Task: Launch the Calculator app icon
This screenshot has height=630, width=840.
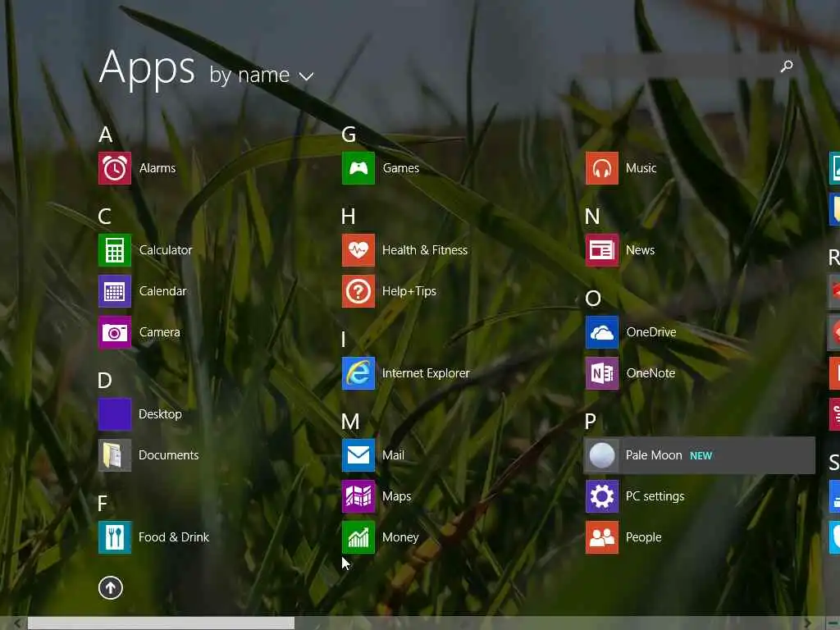Action: (x=115, y=250)
